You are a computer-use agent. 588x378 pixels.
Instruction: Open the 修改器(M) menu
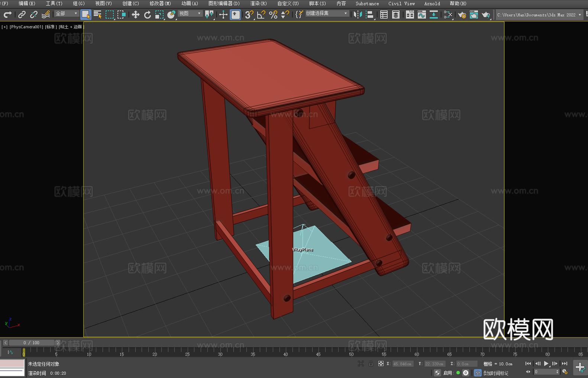coord(160,3)
